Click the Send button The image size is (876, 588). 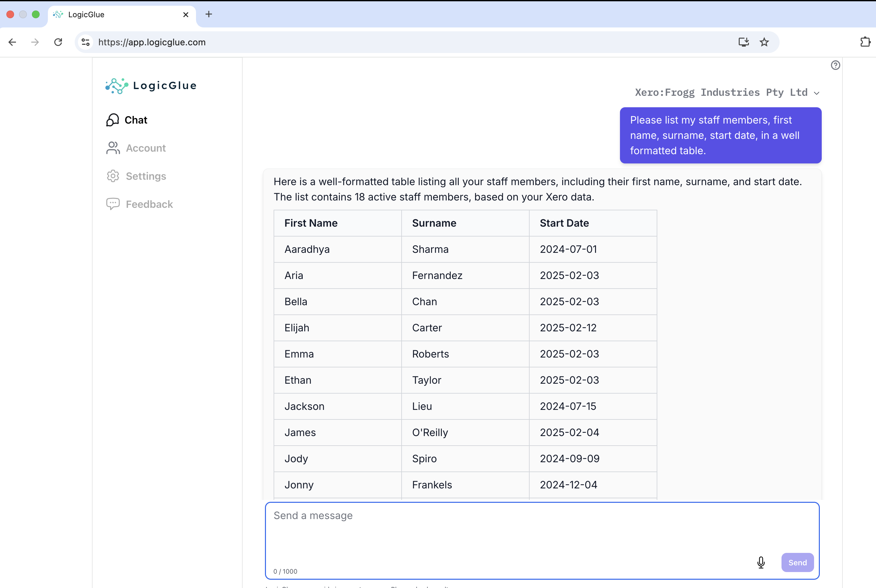click(x=797, y=562)
